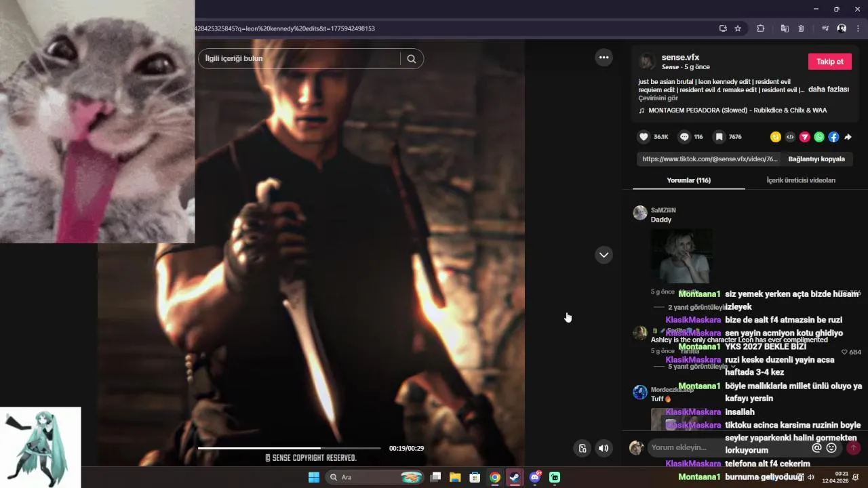Viewport: 868px width, 488px height.
Task: Click the TikTok video URL text box
Action: click(710, 159)
